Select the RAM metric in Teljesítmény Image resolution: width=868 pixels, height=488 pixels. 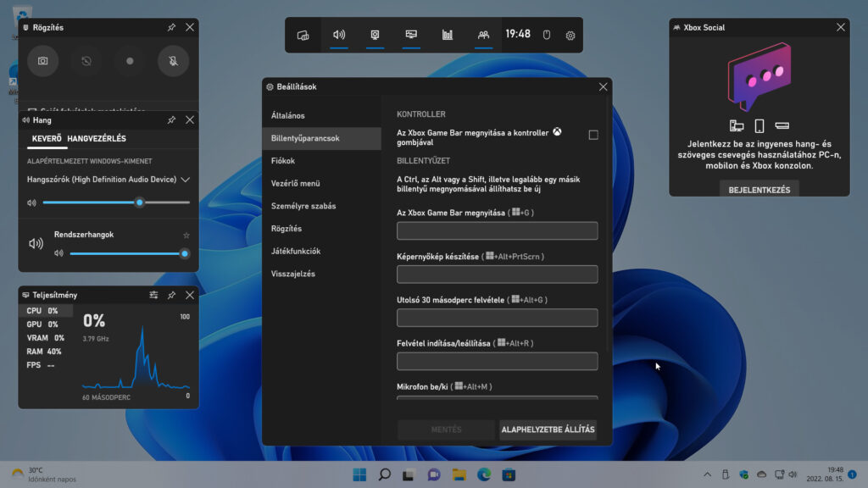tap(46, 352)
